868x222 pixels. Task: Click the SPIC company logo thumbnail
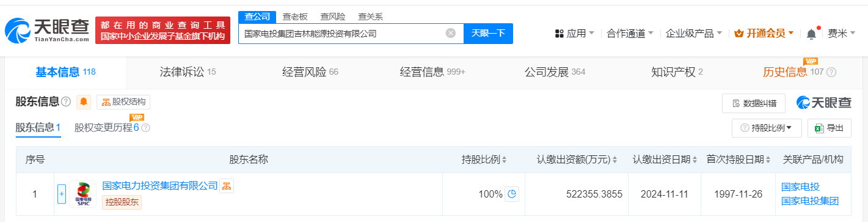[x=82, y=194]
